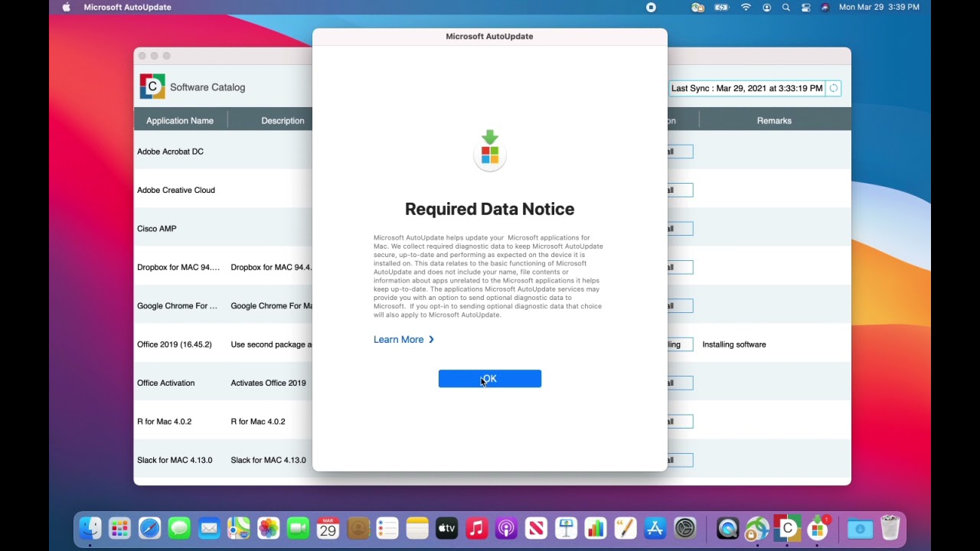Open Photos from the Dock

[x=268, y=528]
